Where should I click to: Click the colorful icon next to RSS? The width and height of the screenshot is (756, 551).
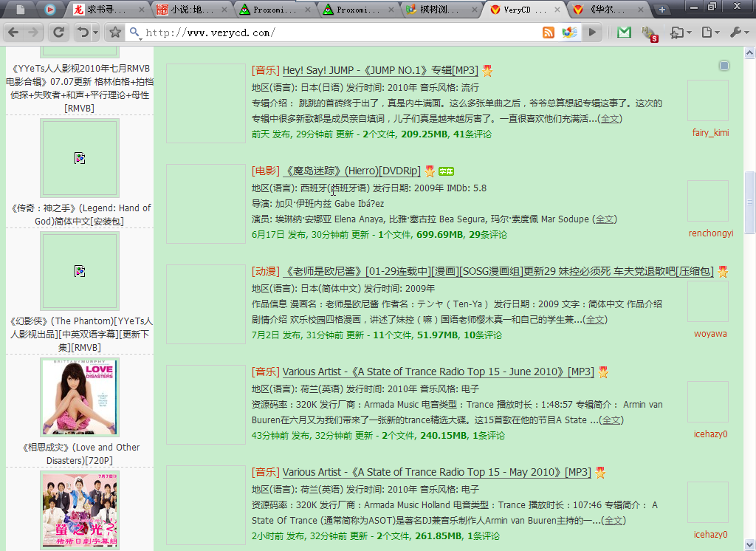[x=569, y=32]
